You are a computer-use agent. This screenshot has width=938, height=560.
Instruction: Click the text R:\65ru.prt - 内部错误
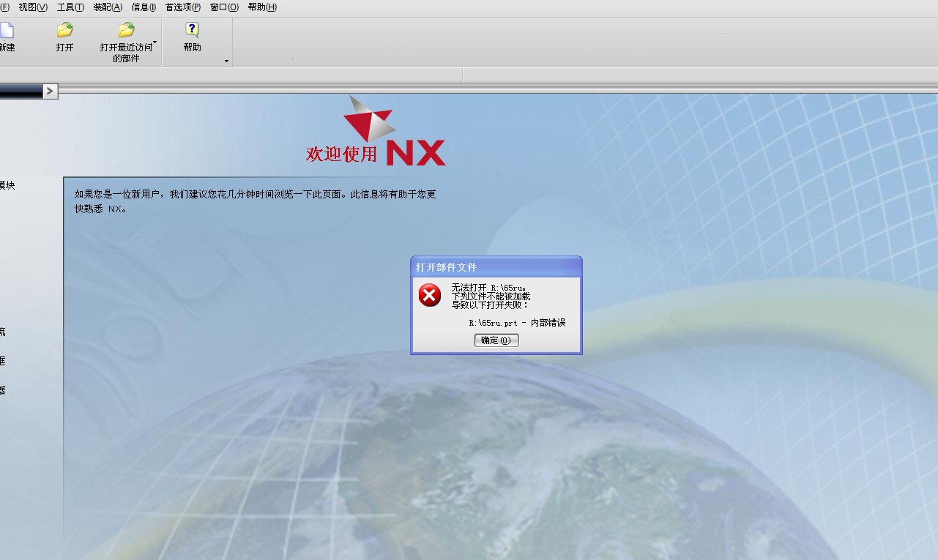pyautogui.click(x=517, y=322)
